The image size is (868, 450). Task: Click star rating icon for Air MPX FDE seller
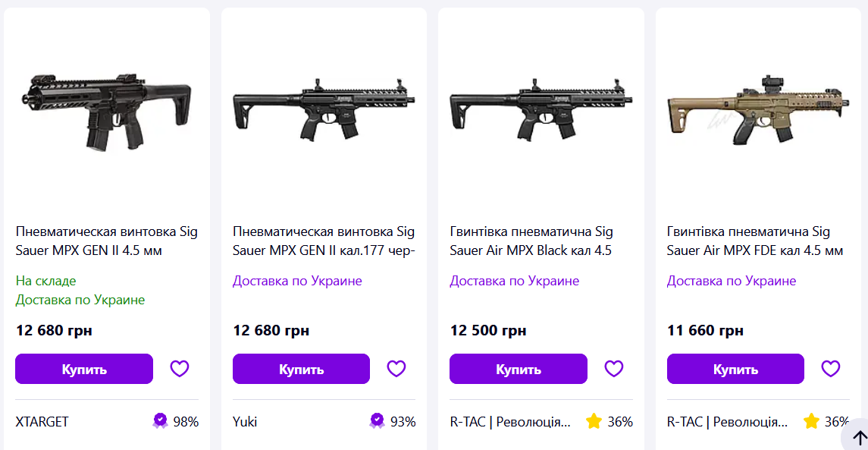811,421
